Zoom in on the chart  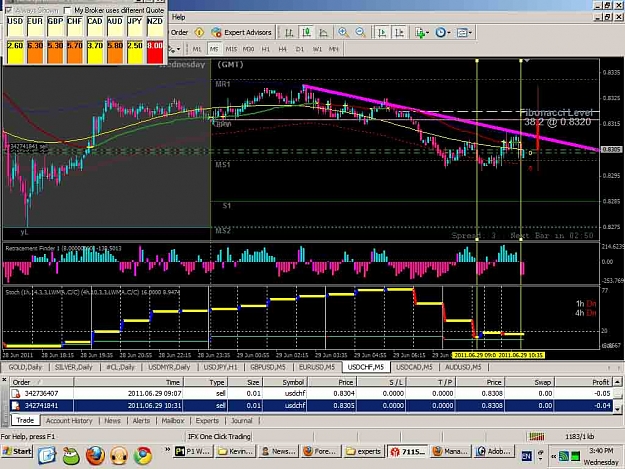[343, 33]
